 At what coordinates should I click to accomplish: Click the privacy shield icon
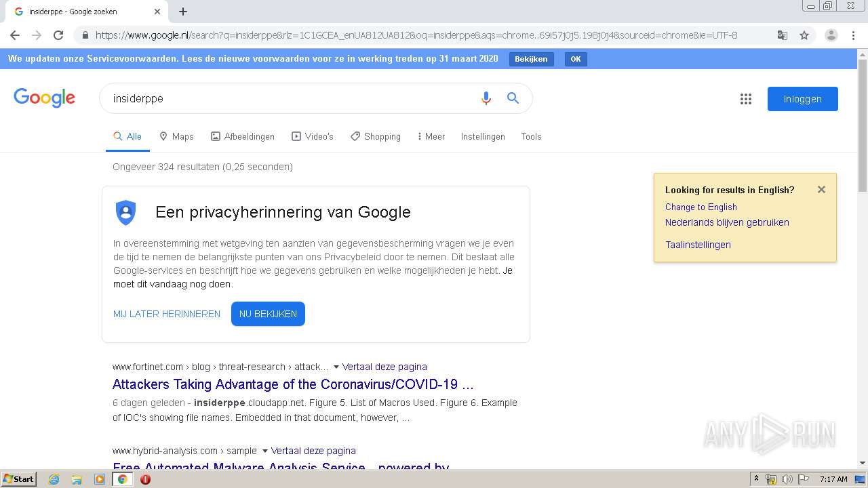(x=126, y=212)
